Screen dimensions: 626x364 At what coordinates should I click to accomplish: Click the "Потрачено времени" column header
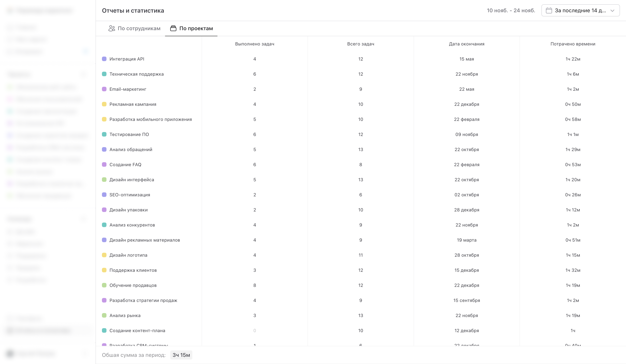pyautogui.click(x=573, y=44)
